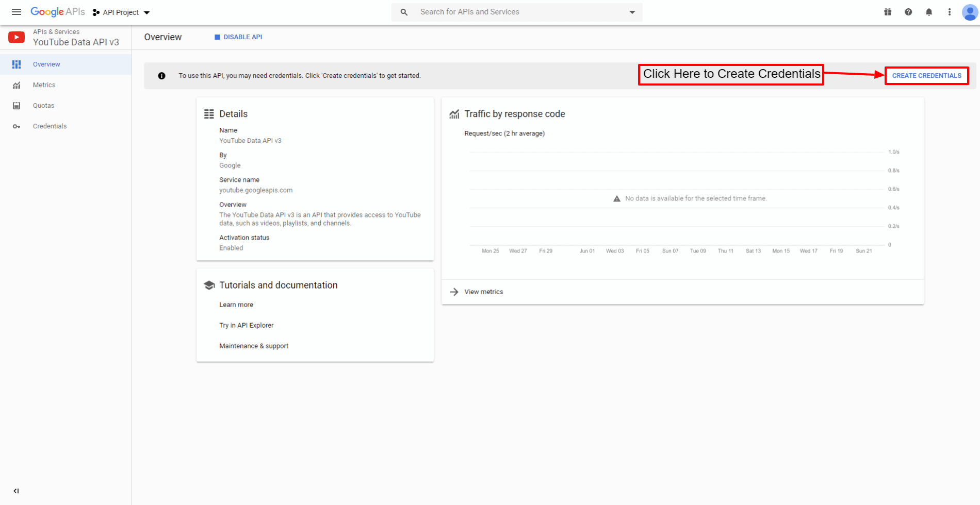Click the Overview grid icon in sidebar

[17, 64]
